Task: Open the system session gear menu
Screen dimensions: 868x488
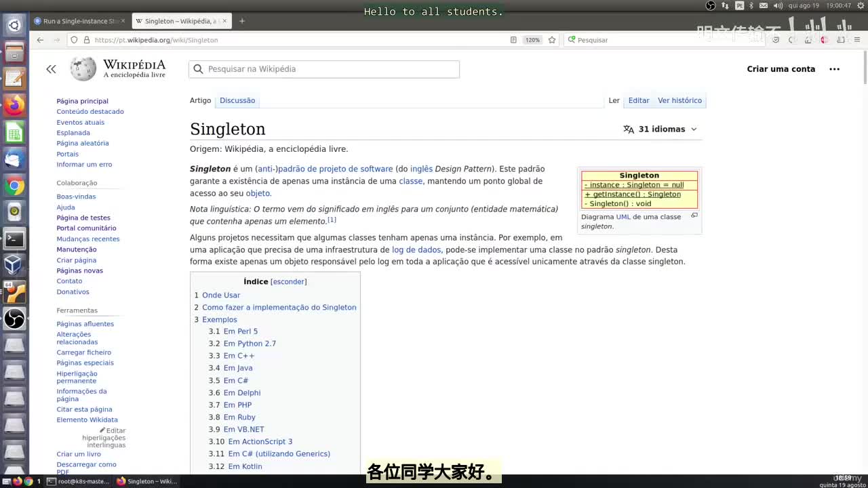Action: pyautogui.click(x=860, y=5)
